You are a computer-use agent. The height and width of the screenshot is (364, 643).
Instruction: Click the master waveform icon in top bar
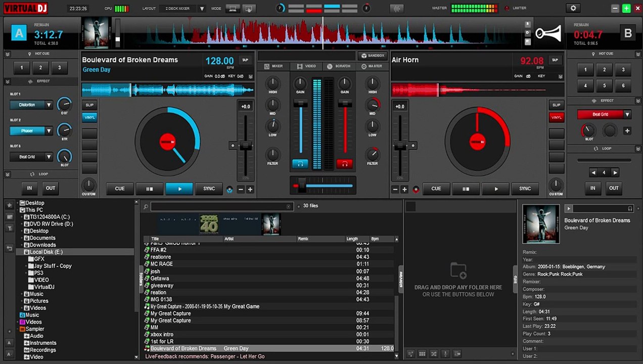tap(397, 8)
